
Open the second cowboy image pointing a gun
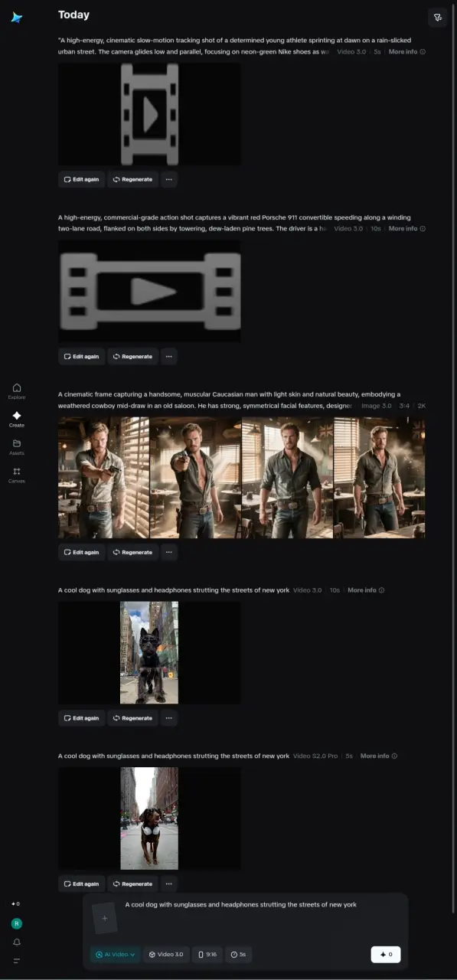195,477
